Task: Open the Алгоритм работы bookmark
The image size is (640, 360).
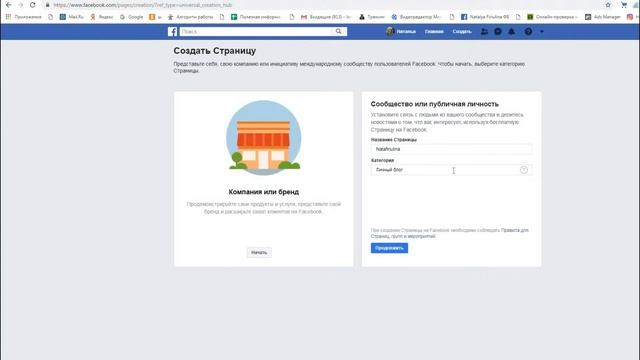Action: (190, 17)
